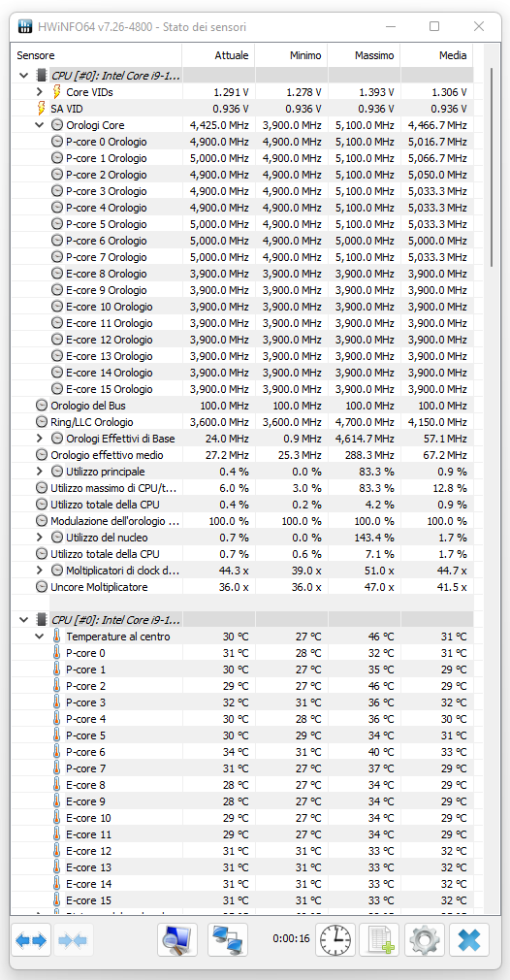Select the Uncore Moltiplicatore row
This screenshot has width=510, height=980.
242,587
